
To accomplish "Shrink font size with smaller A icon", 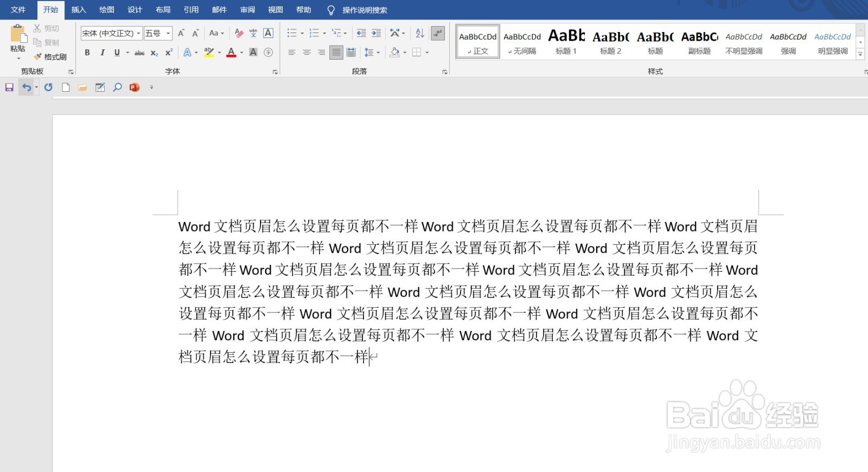I will click(195, 33).
